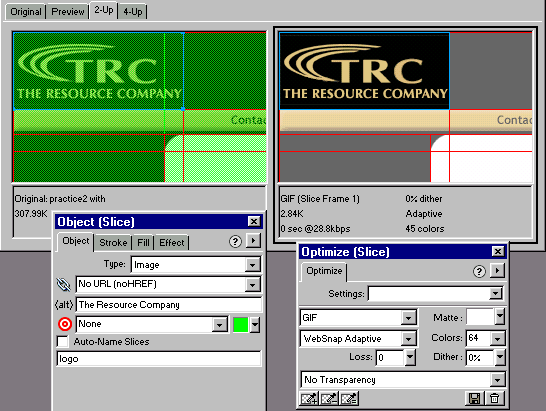Click the Colors value field showing 64

pyautogui.click(x=478, y=338)
